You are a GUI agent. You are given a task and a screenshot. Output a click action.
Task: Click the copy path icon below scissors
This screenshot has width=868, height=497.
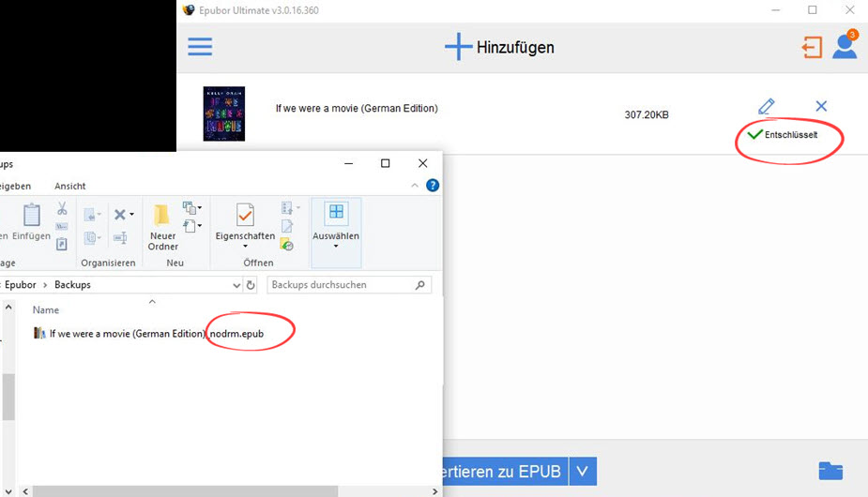[x=62, y=226]
